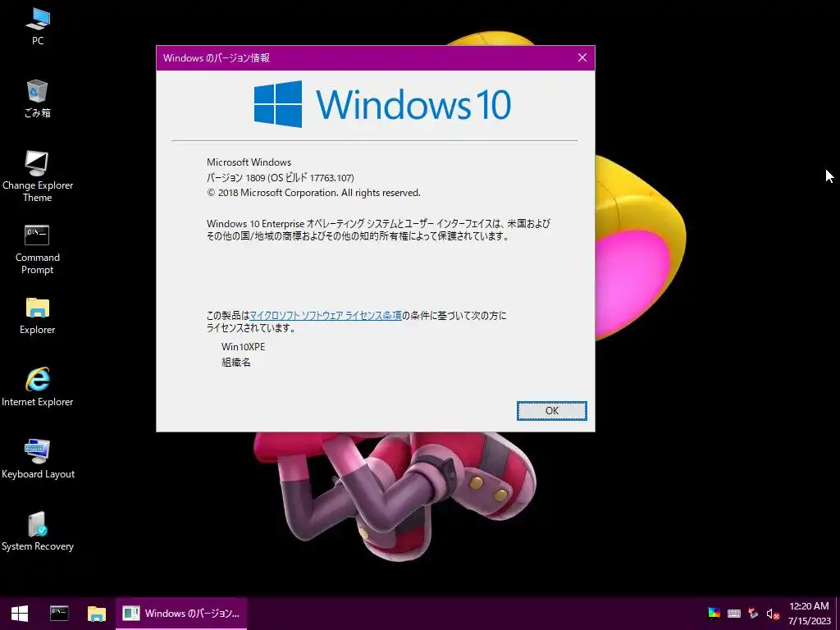Open the マイクロソフト ソフトウェア ライセンス条項 link

[326, 316]
